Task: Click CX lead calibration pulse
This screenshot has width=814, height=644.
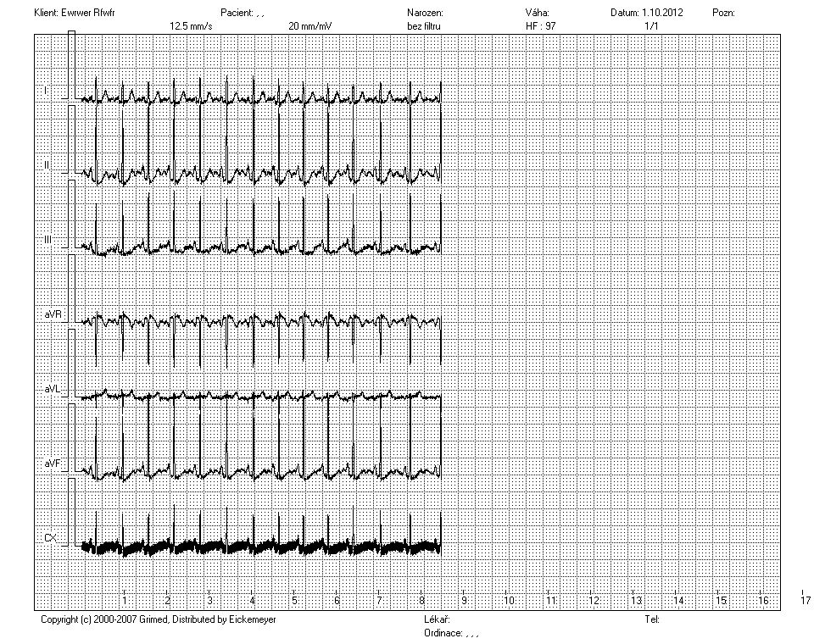Action: pos(71,512)
